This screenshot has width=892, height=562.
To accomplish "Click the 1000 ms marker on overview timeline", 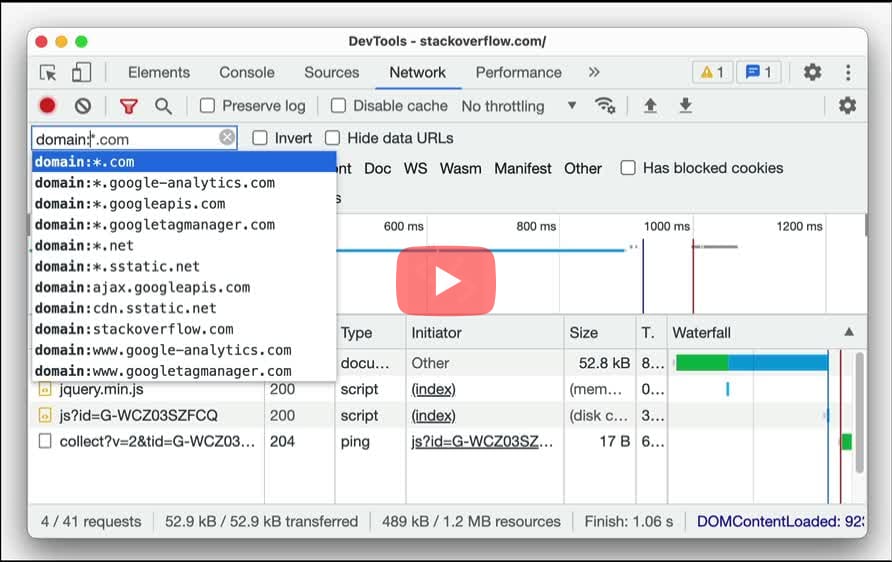I will point(667,226).
